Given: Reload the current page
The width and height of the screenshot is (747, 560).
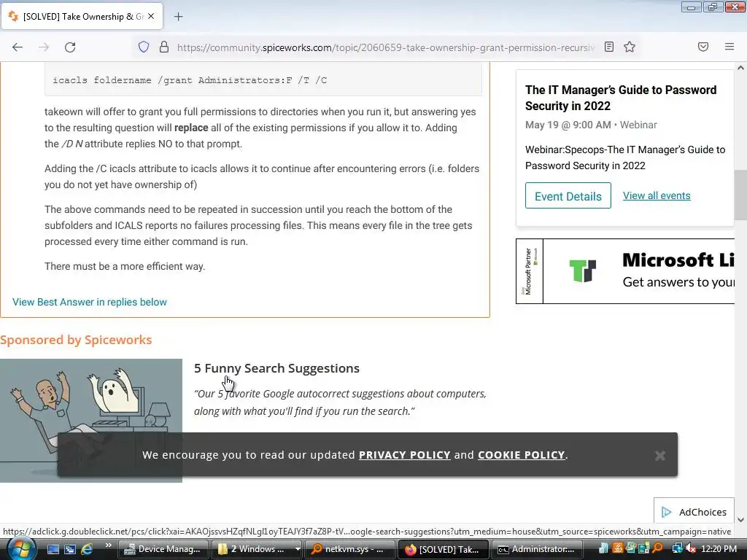Looking at the screenshot, I should pyautogui.click(x=70, y=47).
